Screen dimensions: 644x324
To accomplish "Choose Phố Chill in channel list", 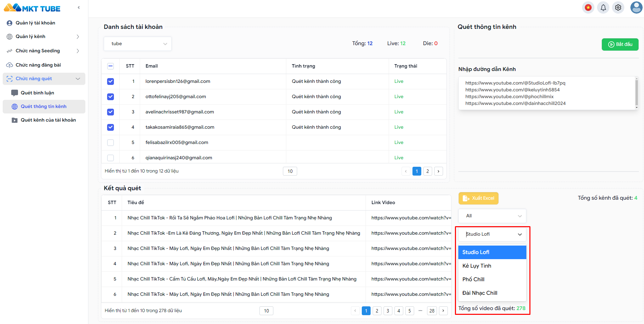I will click(x=492, y=280).
